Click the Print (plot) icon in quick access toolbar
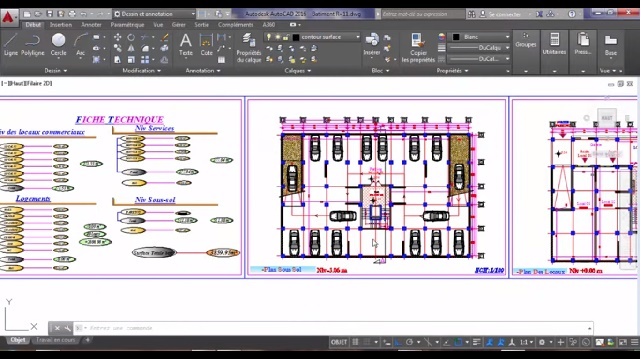641x360 pixels. (x=72, y=14)
